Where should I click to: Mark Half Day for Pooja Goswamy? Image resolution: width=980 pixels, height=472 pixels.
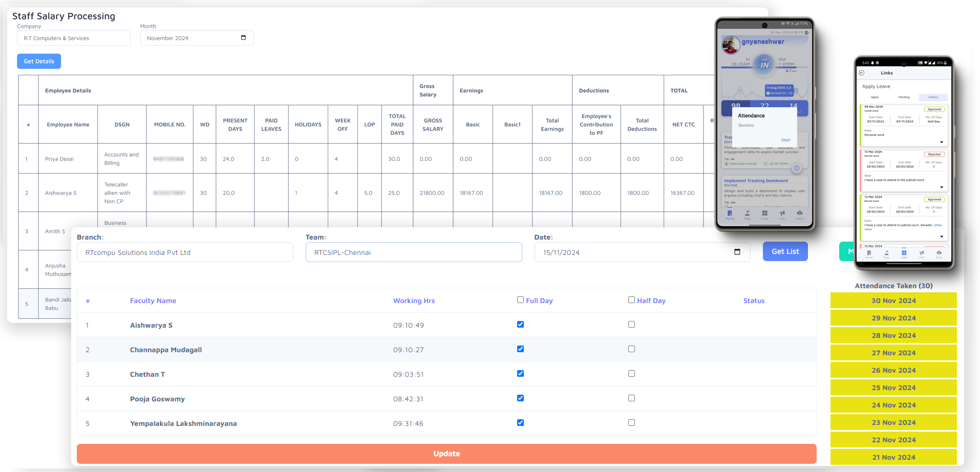[x=631, y=398]
